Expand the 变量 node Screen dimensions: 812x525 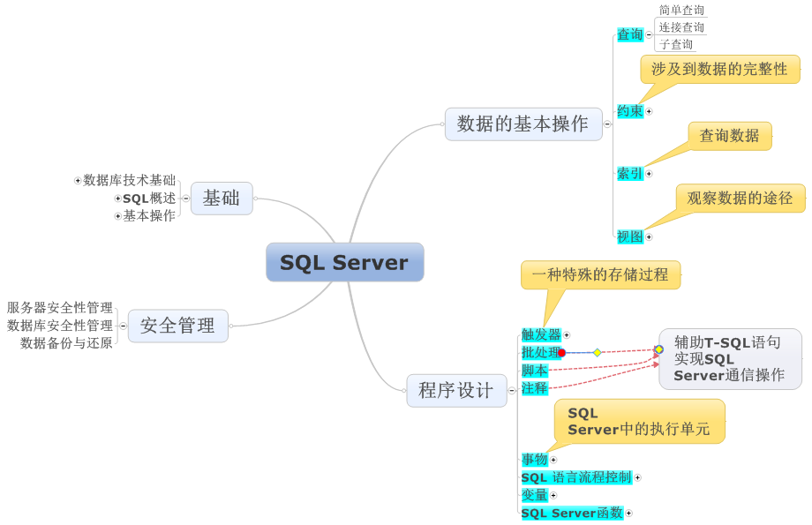[x=553, y=494]
